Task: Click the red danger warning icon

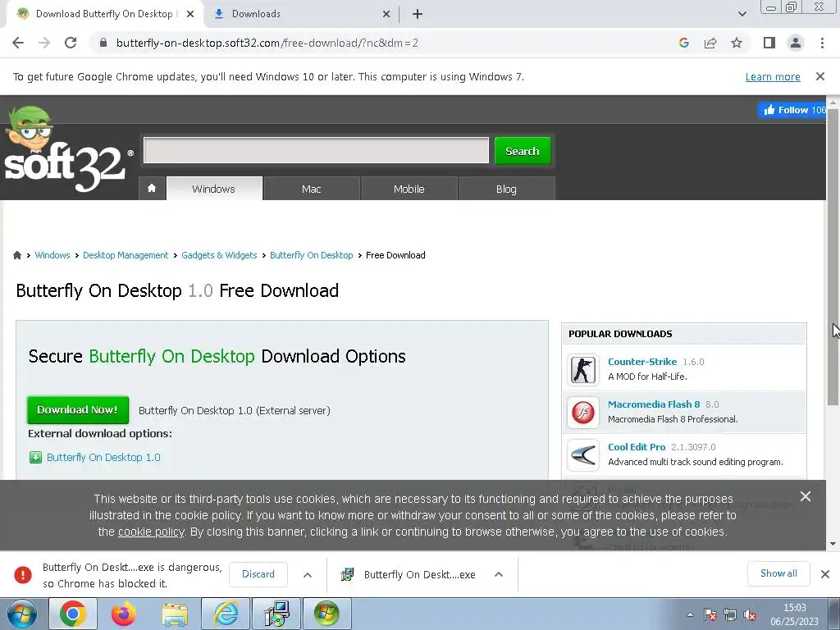Action: pyautogui.click(x=22, y=574)
